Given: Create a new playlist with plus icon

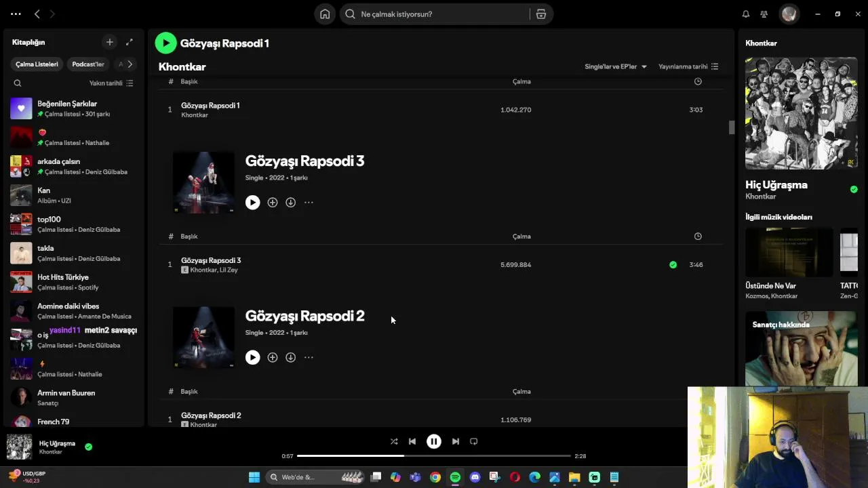Looking at the screenshot, I should tap(110, 42).
